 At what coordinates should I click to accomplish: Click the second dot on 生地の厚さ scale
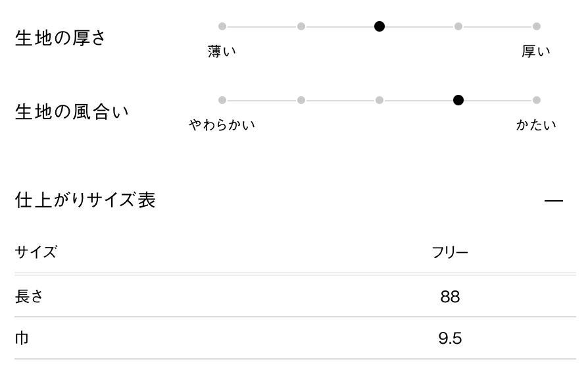(x=301, y=26)
